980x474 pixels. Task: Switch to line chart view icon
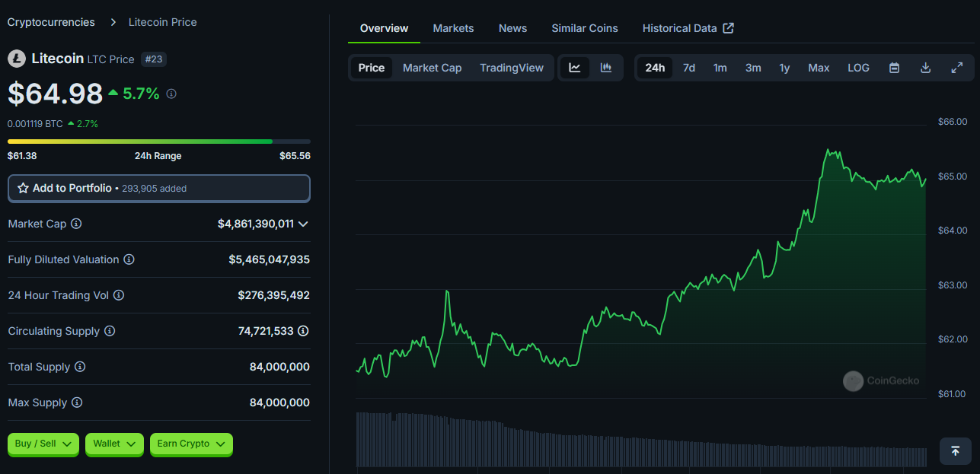click(x=575, y=68)
